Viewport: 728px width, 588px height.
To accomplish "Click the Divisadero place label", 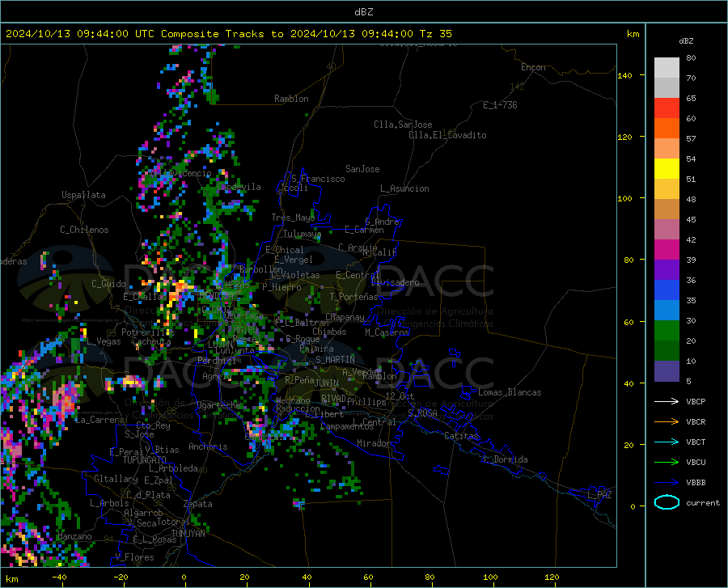I will 395,282.
